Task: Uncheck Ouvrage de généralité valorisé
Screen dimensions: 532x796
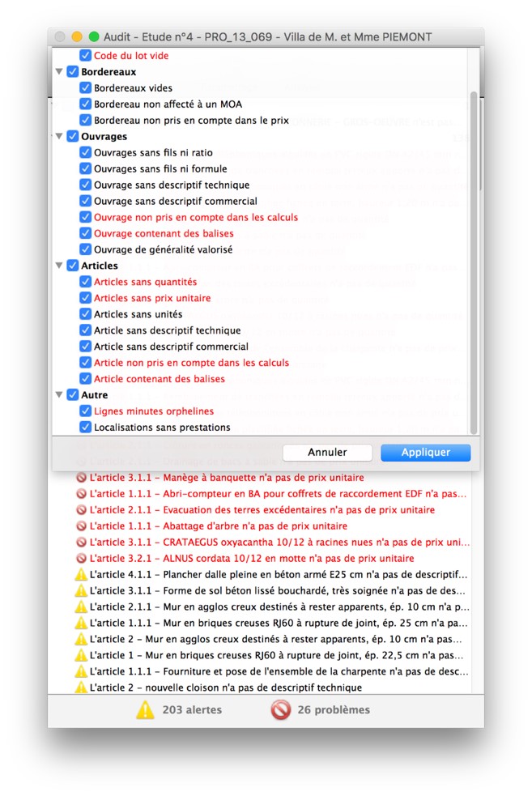Action: coord(85,249)
